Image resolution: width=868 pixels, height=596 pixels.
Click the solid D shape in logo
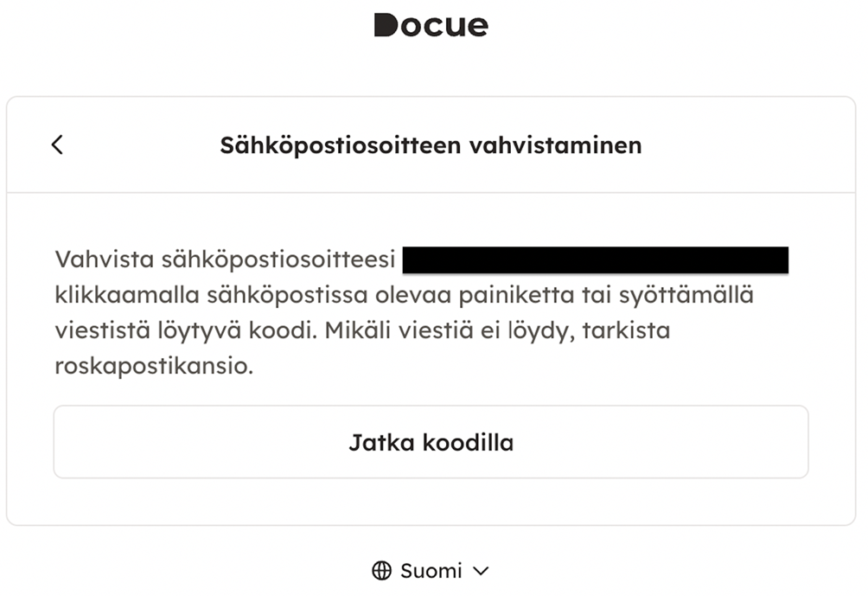click(x=386, y=25)
